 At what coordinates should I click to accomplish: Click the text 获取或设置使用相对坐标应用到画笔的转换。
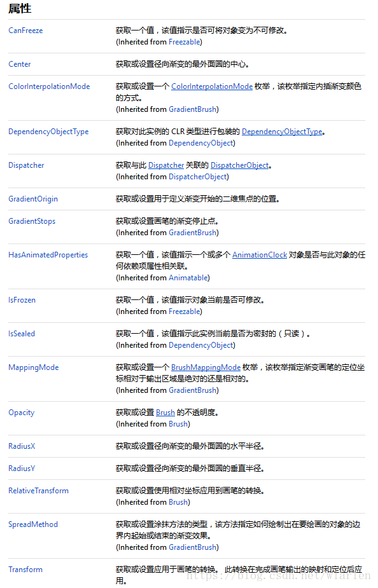pos(190,491)
